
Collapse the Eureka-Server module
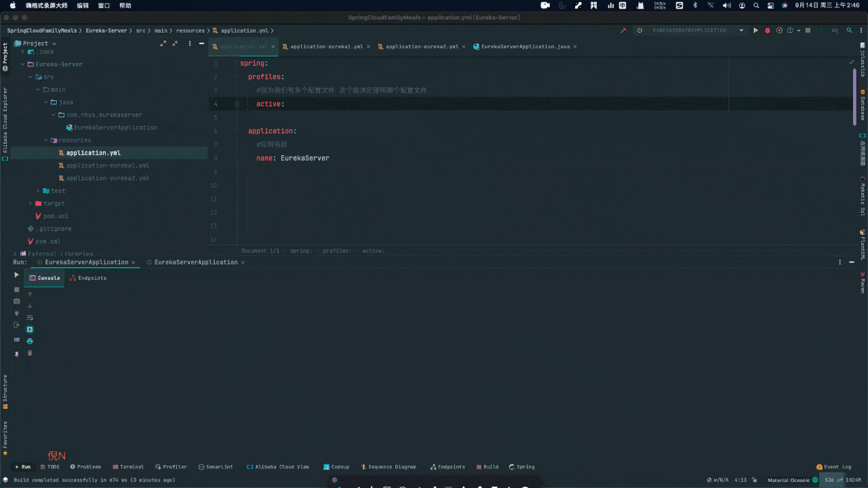tap(22, 64)
